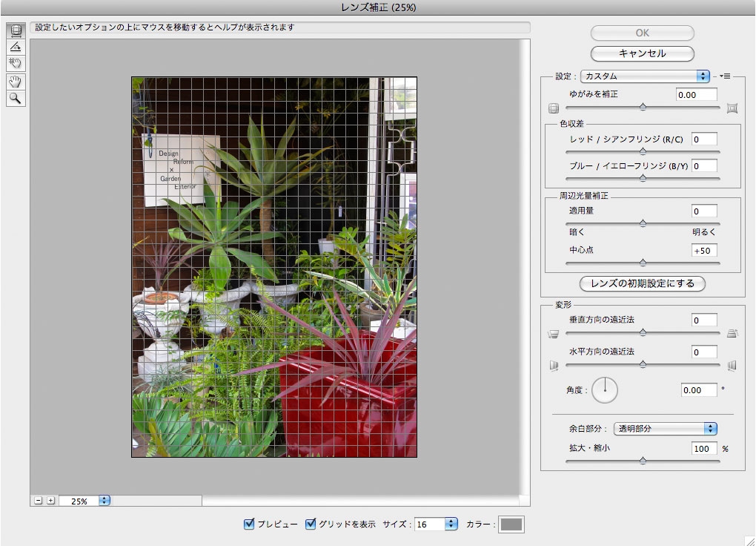Select the Move Grid tool
Screen dimensions: 756x546
[16, 63]
